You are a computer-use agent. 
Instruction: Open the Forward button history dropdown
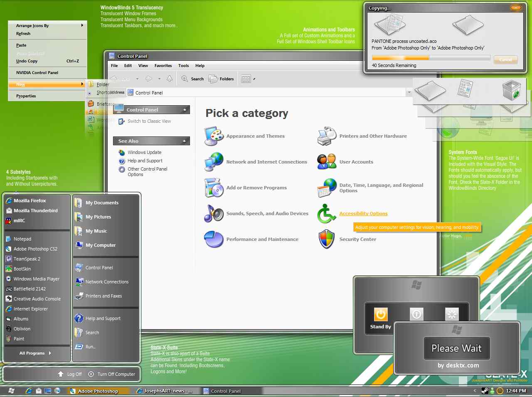159,79
